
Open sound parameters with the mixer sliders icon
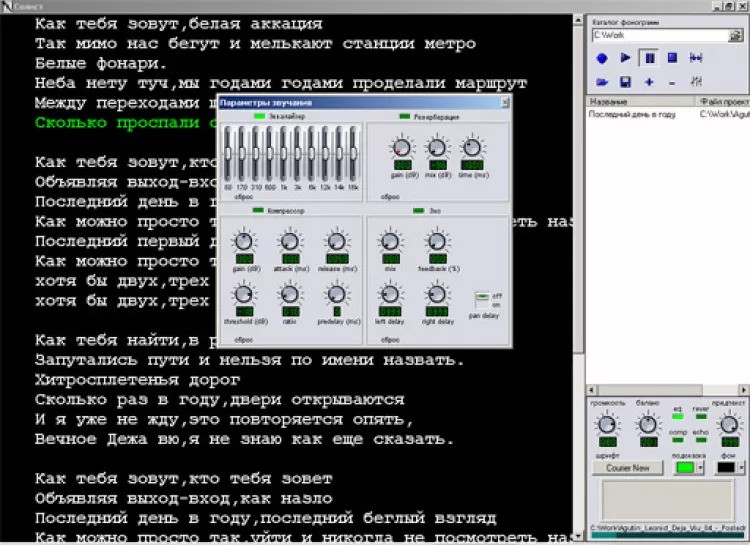(x=696, y=81)
